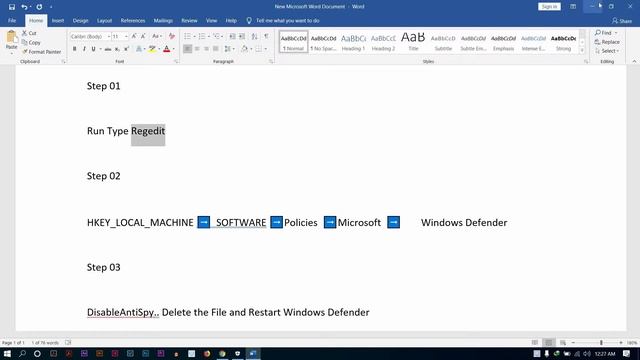
Task: Open the Paragraph settings dialog launcher
Action: click(271, 62)
